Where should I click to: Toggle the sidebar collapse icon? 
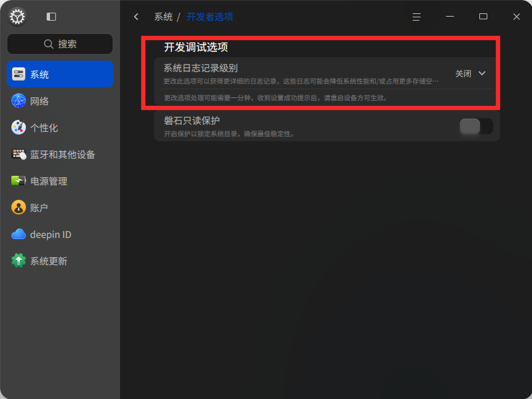pos(51,17)
